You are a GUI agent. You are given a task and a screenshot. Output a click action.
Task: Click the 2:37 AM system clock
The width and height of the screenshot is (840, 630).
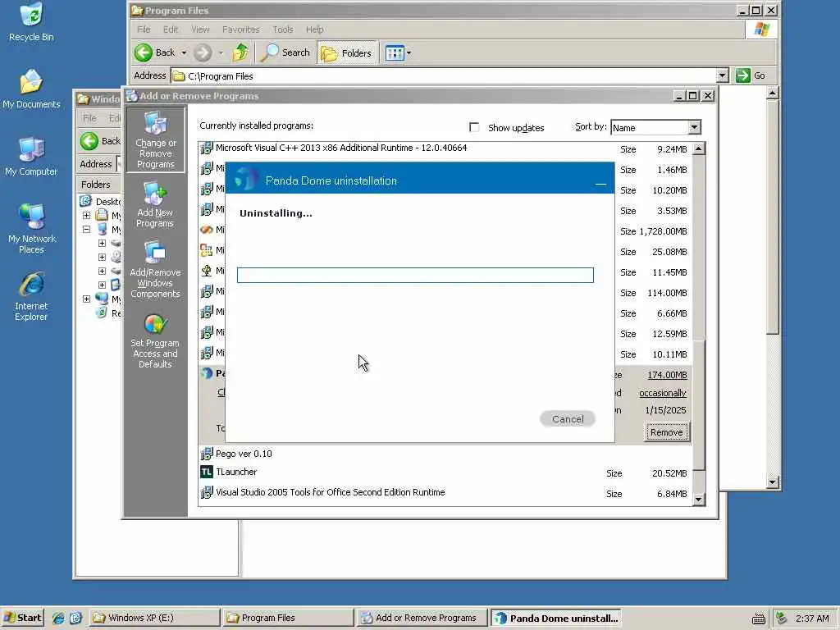(x=812, y=619)
